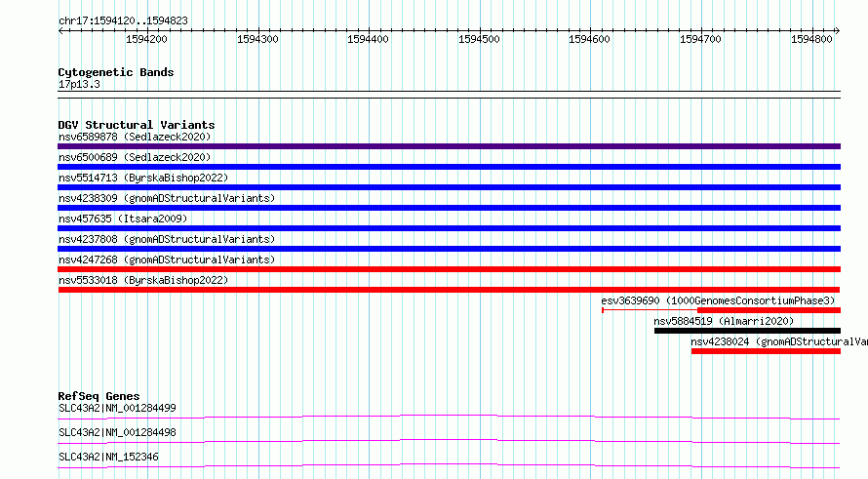The width and height of the screenshot is (868, 479).
Task: Open SLC43A2|NM_001284498 transcript label
Action: click(x=117, y=432)
